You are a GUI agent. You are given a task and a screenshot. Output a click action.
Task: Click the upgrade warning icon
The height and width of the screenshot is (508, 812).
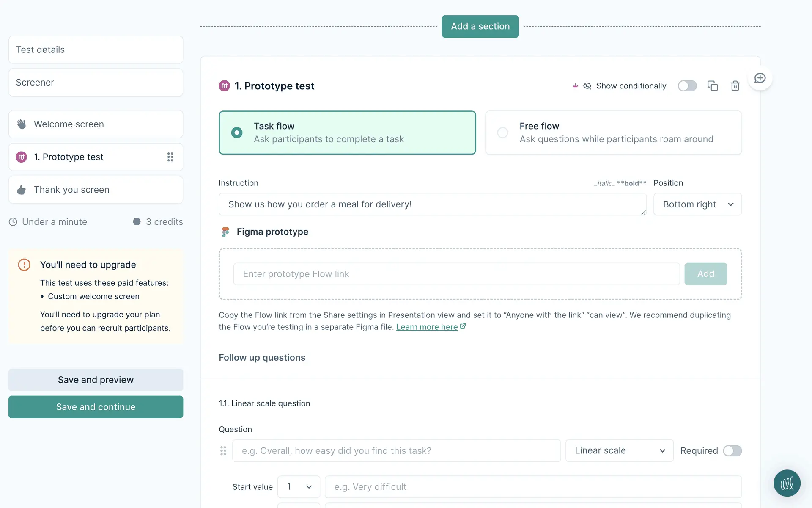coord(24,265)
